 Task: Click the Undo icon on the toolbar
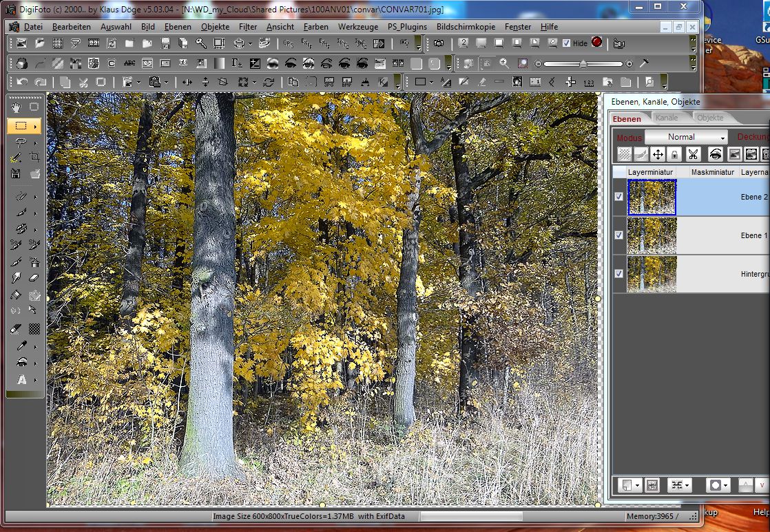(x=21, y=81)
